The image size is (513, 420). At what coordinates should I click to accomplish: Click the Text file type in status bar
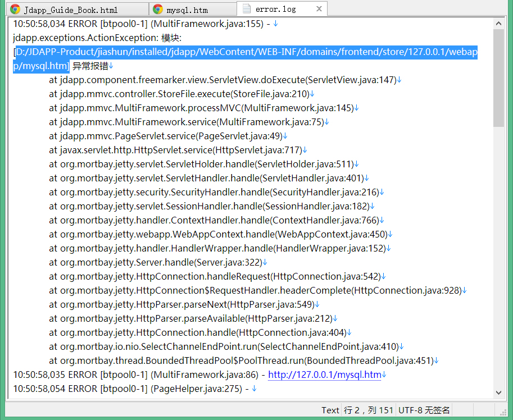[x=330, y=410]
